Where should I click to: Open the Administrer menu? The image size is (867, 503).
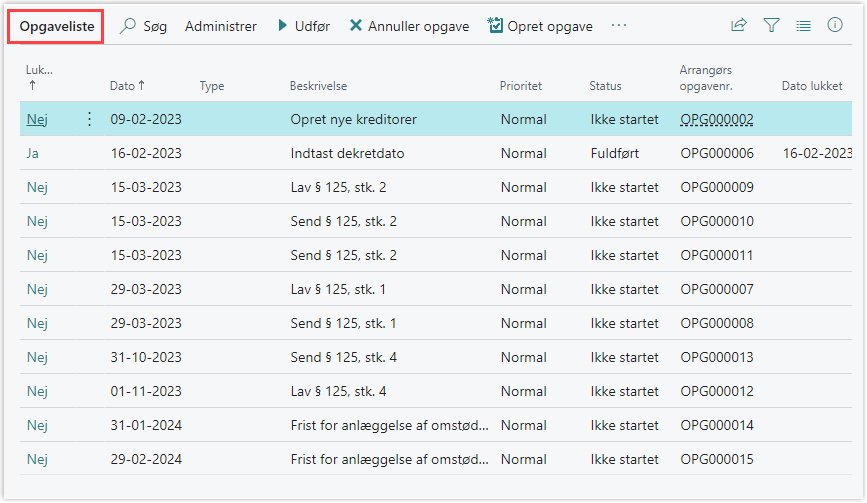click(x=221, y=26)
